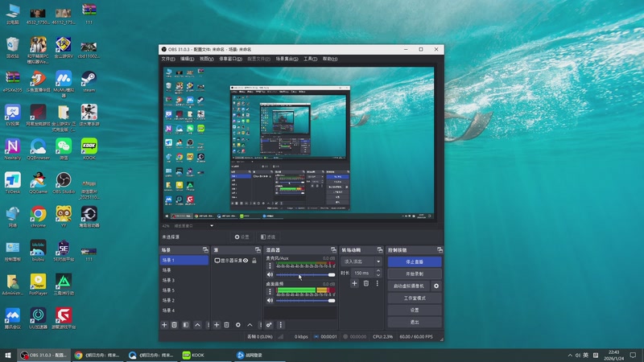Open transition properties three-dots menu

[x=377, y=283]
